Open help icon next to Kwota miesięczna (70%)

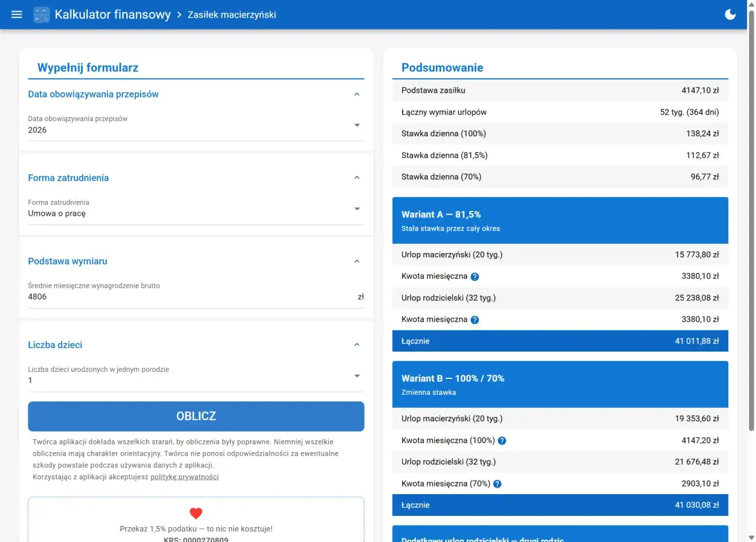click(497, 483)
